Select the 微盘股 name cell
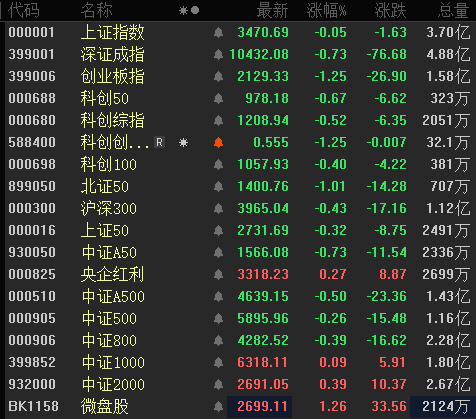The height and width of the screenshot is (419, 476). tap(105, 407)
